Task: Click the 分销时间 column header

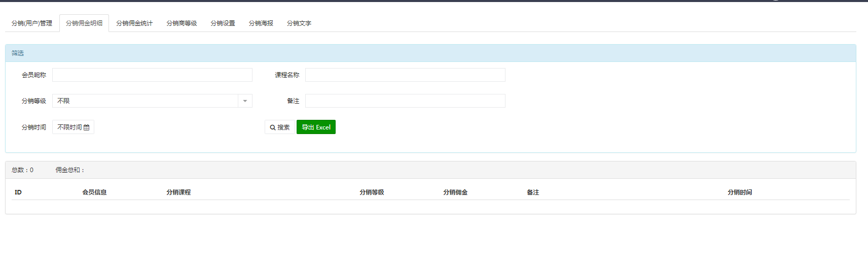Action: [x=740, y=192]
